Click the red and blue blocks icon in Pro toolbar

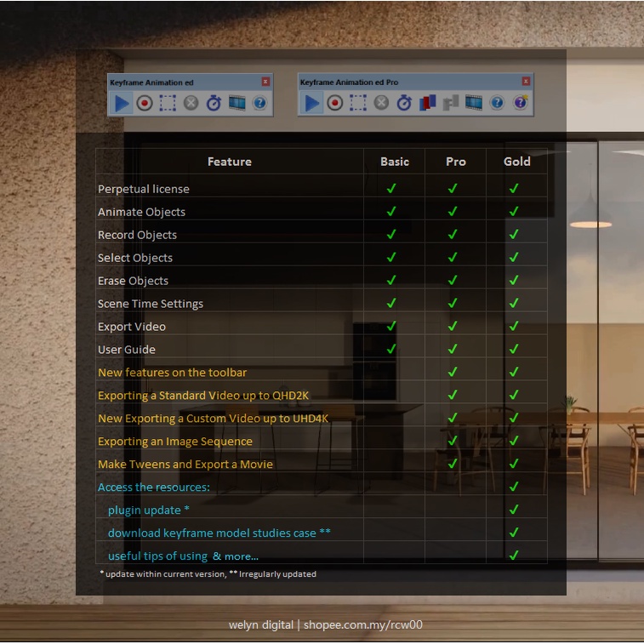(x=427, y=103)
